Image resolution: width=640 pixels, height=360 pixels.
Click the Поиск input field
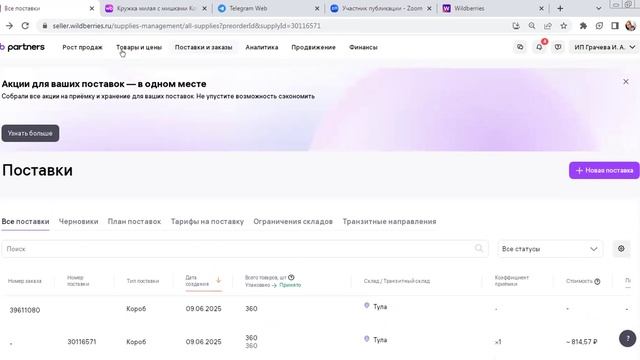click(245, 249)
